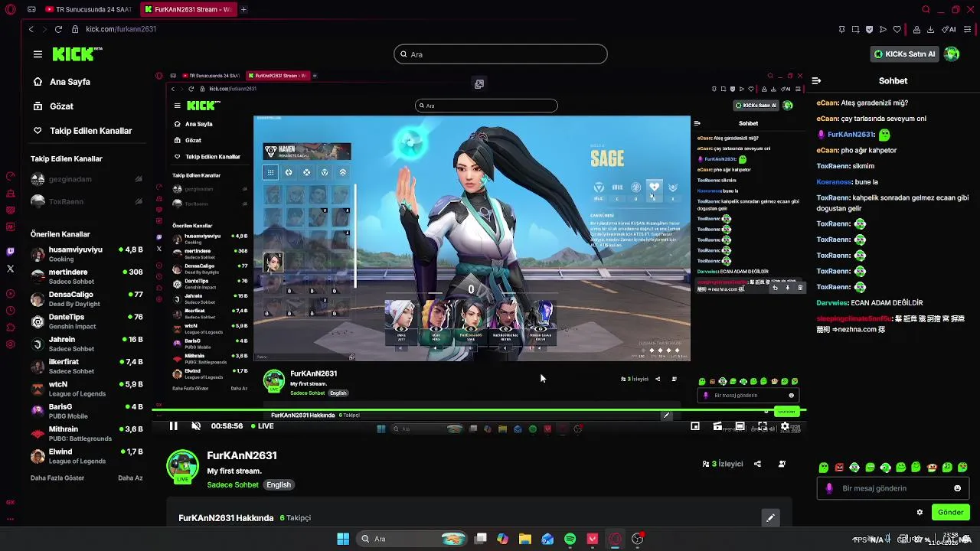
Task: Open the browser AI assistant button
Action: point(950,29)
